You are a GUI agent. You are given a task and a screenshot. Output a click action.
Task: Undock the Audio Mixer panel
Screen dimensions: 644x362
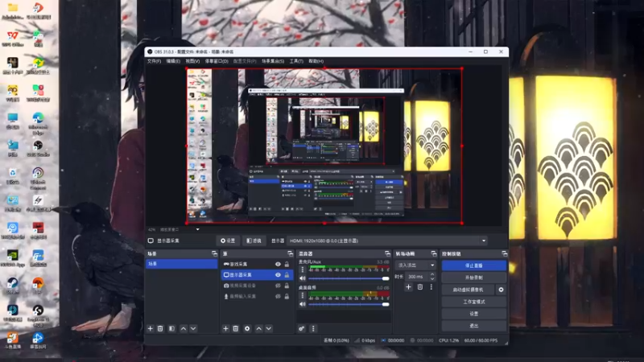coord(387,253)
